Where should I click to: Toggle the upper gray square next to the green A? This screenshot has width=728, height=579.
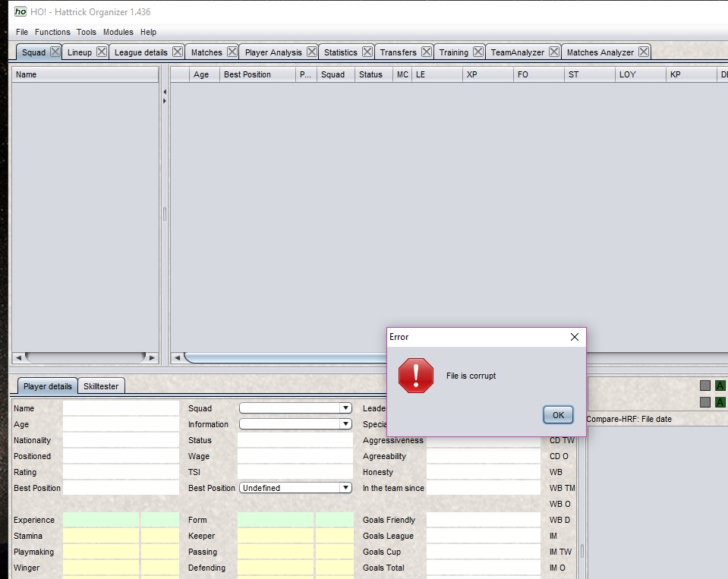click(x=704, y=385)
